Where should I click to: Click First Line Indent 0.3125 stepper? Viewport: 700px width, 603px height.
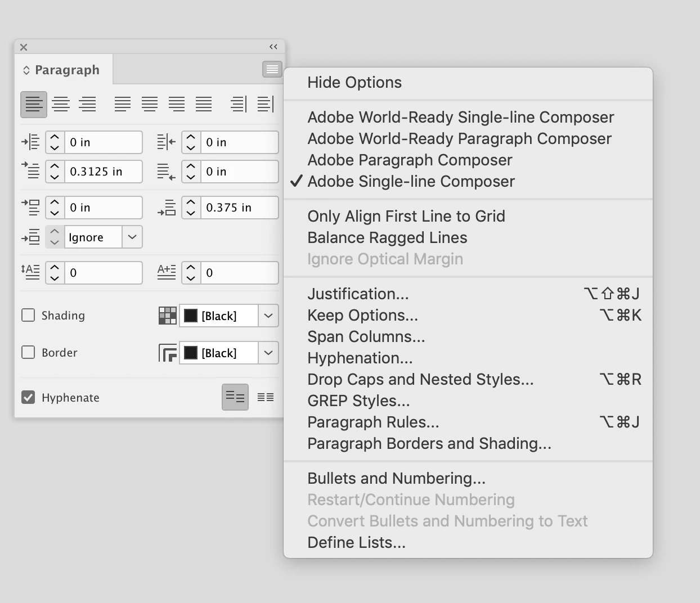(55, 172)
